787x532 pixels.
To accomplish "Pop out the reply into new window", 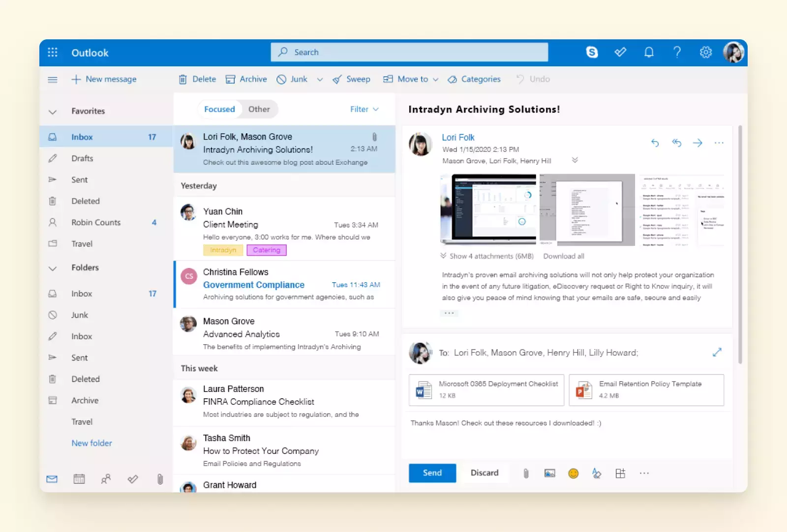I will [717, 352].
